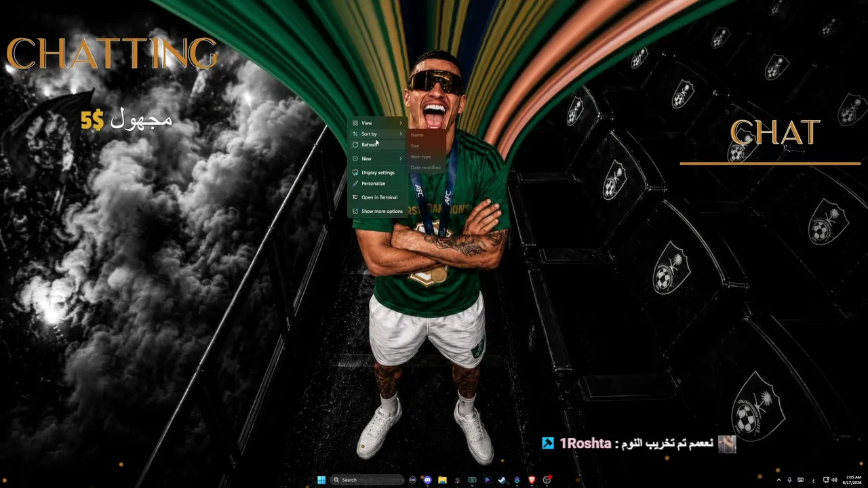Image resolution: width=868 pixels, height=488 pixels.
Task: Open Display settings from context menu
Action: [378, 172]
